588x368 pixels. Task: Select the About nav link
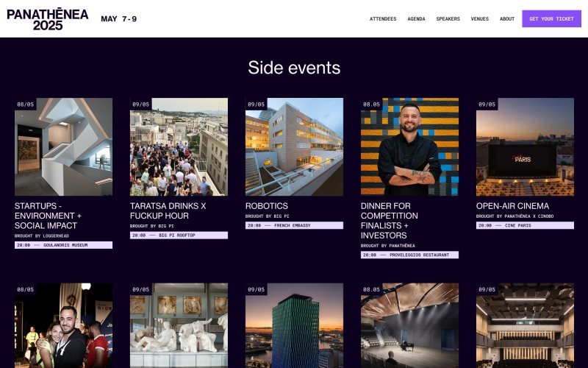507,19
